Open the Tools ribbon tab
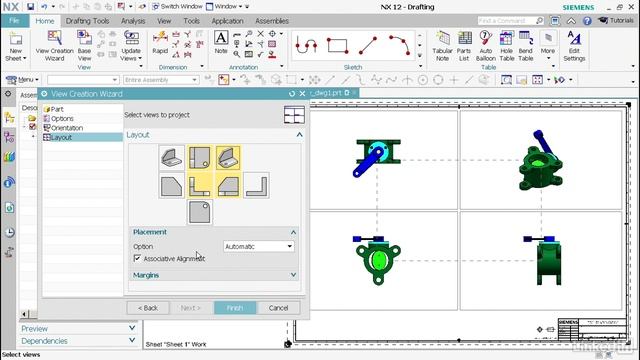The image size is (640, 360). tap(191, 21)
